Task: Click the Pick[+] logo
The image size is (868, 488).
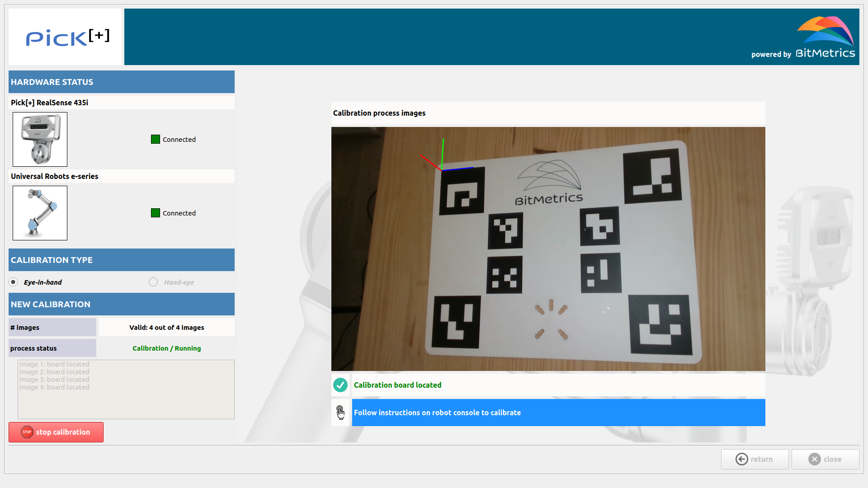Action: tap(66, 37)
